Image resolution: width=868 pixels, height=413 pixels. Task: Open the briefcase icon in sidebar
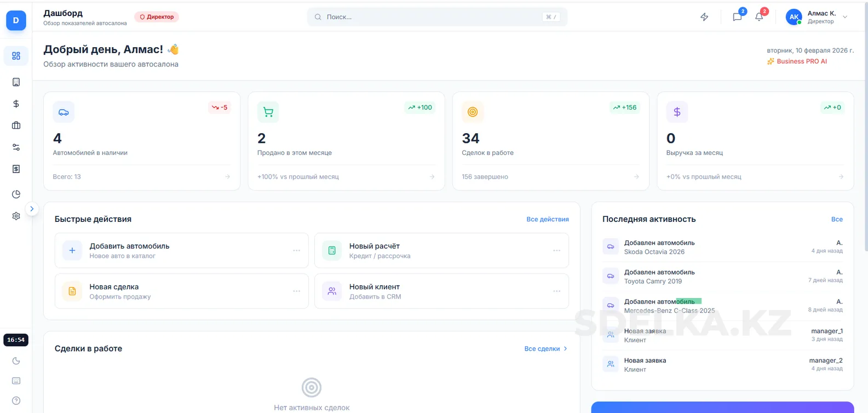16,125
